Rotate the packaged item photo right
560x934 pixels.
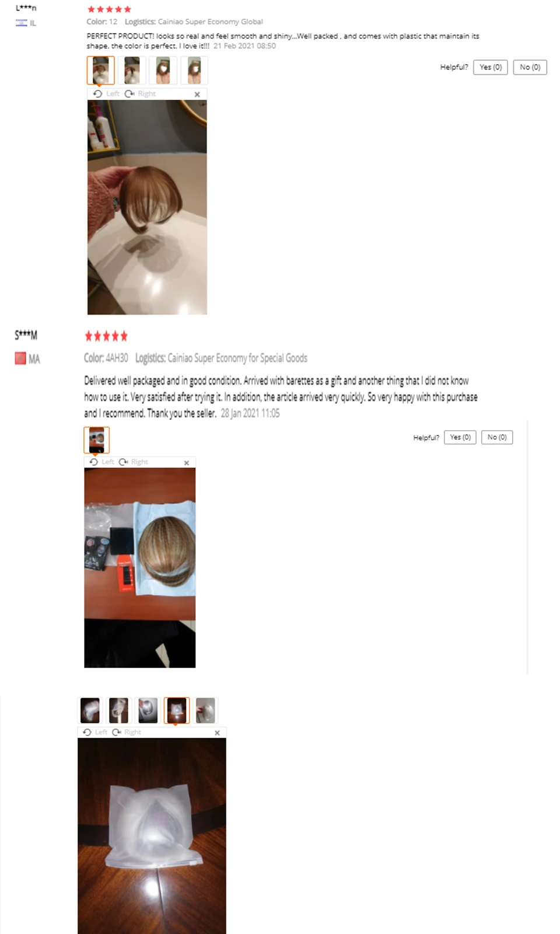point(127,732)
